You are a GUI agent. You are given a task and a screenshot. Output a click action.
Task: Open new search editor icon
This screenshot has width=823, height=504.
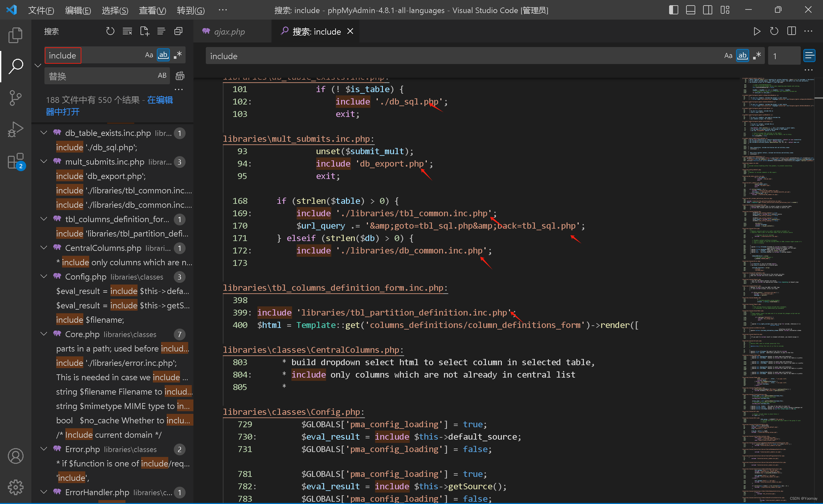pos(144,31)
